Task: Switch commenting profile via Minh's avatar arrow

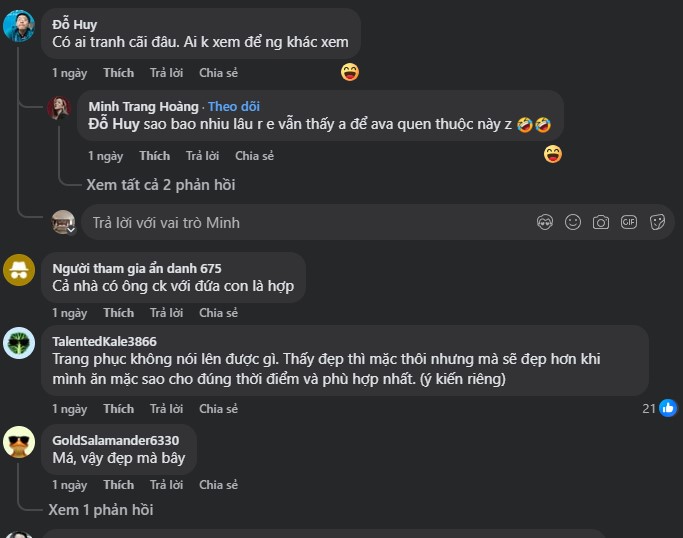Action: coord(71,229)
